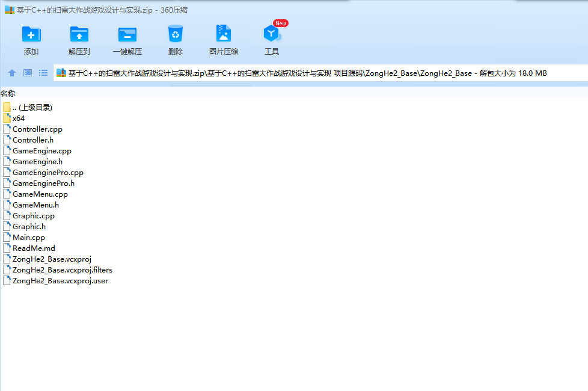Click the file icon beside GameEngine.h
Image resolution: width=588 pixels, height=391 pixels.
7,161
